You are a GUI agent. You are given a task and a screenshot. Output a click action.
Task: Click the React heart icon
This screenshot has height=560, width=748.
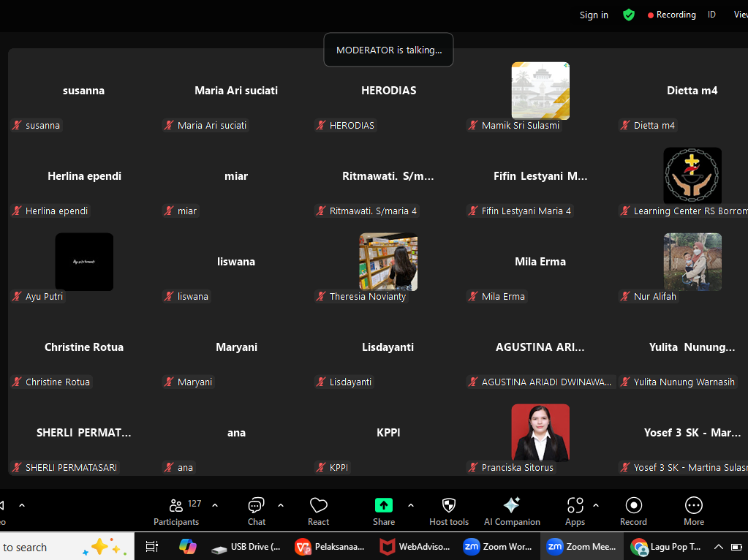[x=318, y=511]
